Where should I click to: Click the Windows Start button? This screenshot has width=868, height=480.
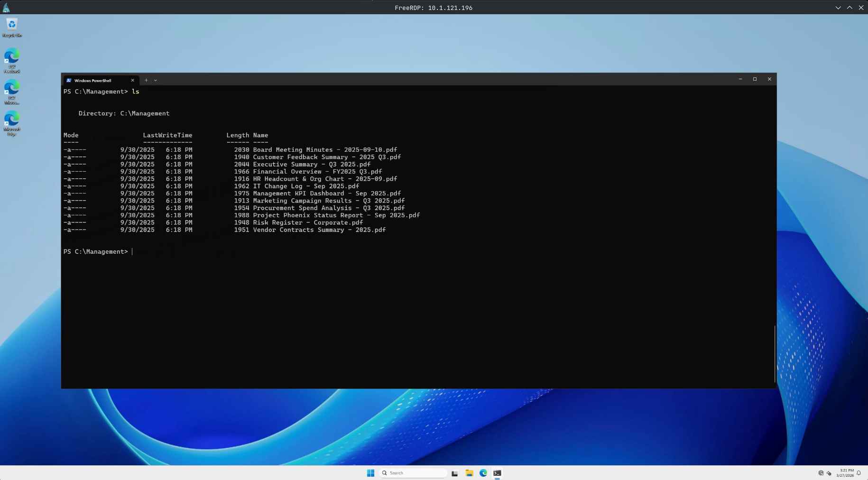tap(370, 473)
